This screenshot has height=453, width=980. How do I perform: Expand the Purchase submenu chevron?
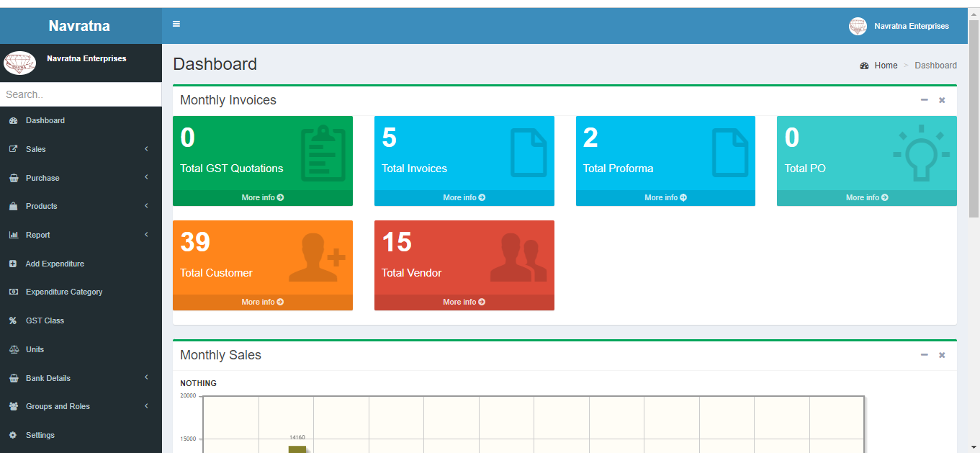(146, 177)
